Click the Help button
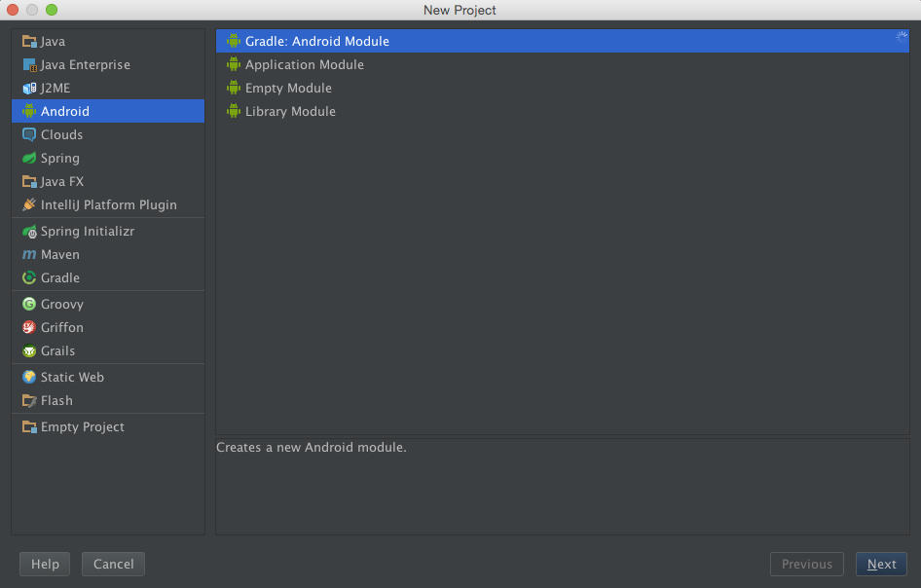 45,564
